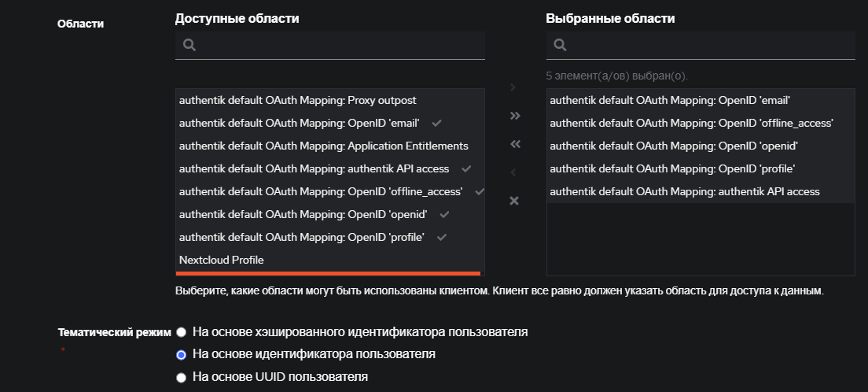The image size is (868, 392).
Task: Click the remove-all double left arrow icon
Action: 515,144
